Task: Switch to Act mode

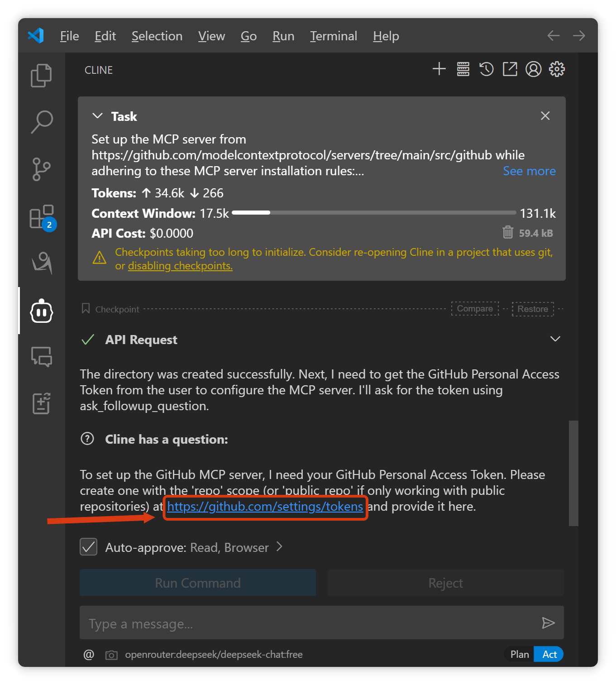Action: click(x=549, y=654)
